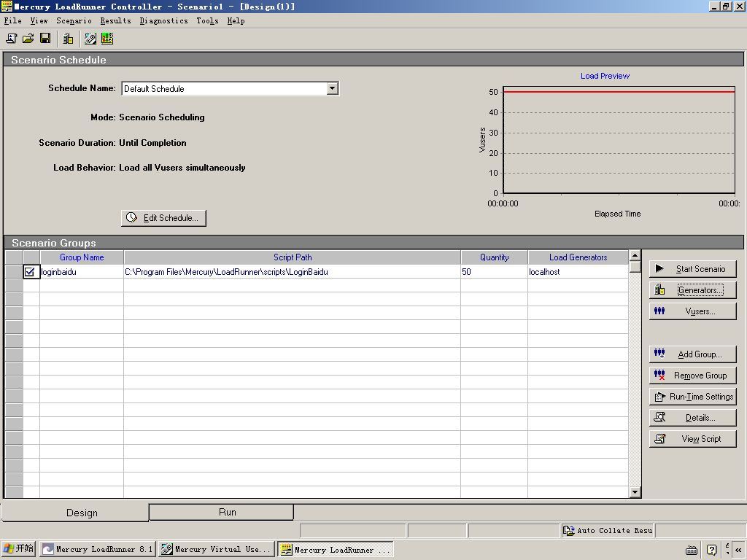747x560 pixels.
Task: Switch to Mercury LoadRunner 8.1 taskbar item
Action: tap(97, 549)
